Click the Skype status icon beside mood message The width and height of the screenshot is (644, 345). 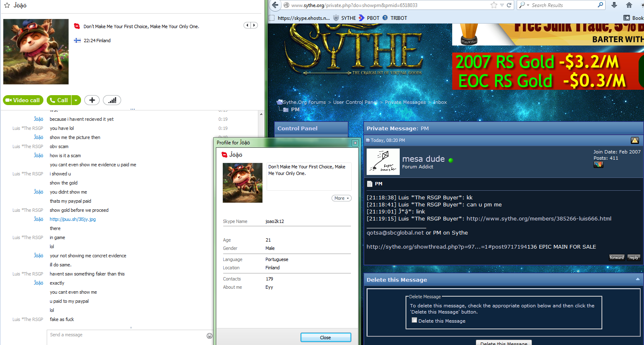[76, 26]
